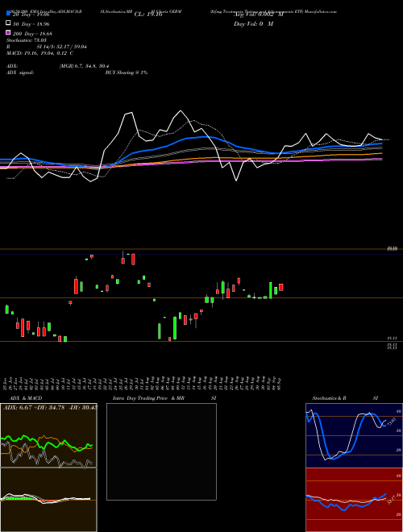Click the '(MGR) 6.7, 34.8, 30.4' ADX values
Image resolution: width=403 pixels, height=532 pixels.
(x=84, y=66)
